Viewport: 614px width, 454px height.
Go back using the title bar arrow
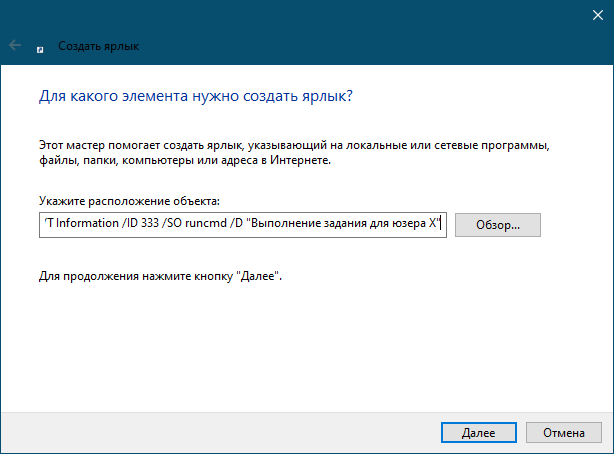click(x=15, y=45)
